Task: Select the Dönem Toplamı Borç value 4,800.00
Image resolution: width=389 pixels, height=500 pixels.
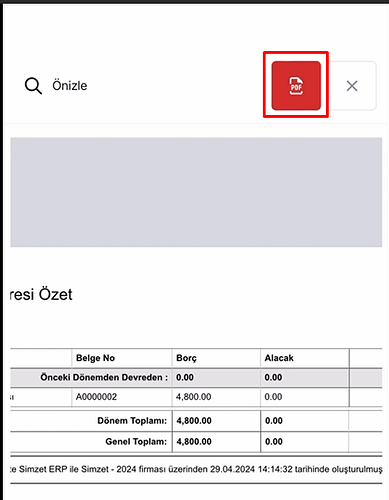Action: pos(194,421)
